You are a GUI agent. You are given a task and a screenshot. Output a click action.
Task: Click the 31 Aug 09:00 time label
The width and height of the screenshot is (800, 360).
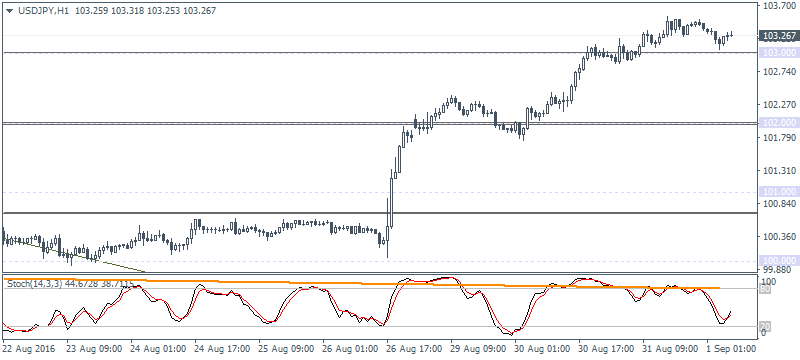(671, 349)
